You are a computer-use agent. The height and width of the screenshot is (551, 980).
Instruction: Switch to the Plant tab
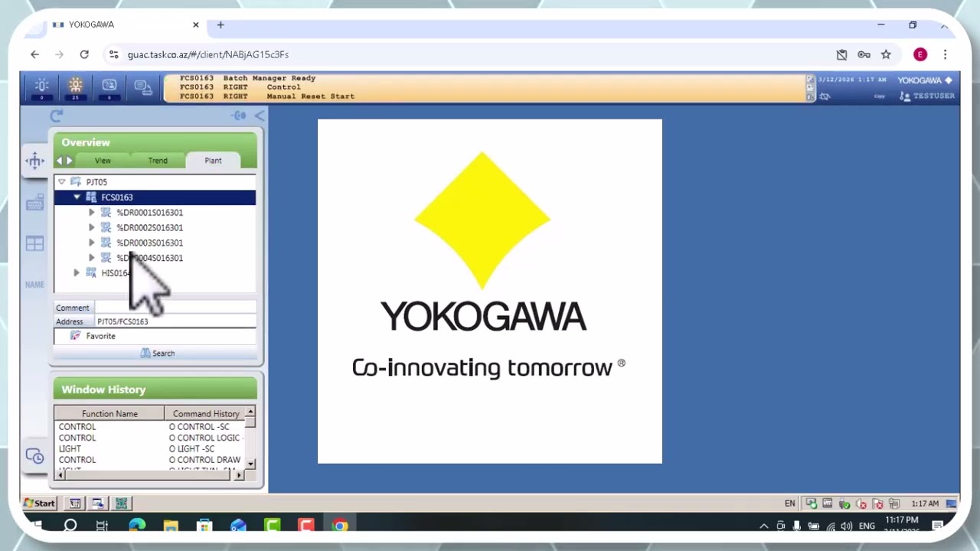tap(213, 161)
